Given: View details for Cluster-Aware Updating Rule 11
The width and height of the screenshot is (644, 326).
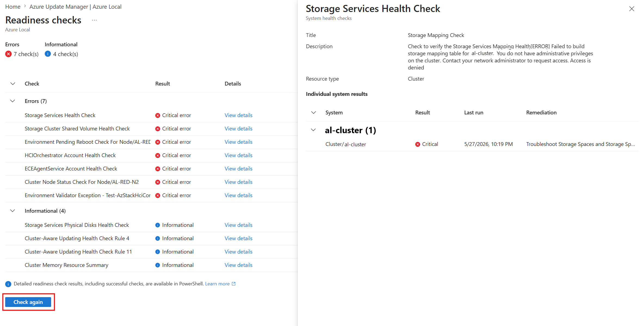Looking at the screenshot, I should click(239, 252).
